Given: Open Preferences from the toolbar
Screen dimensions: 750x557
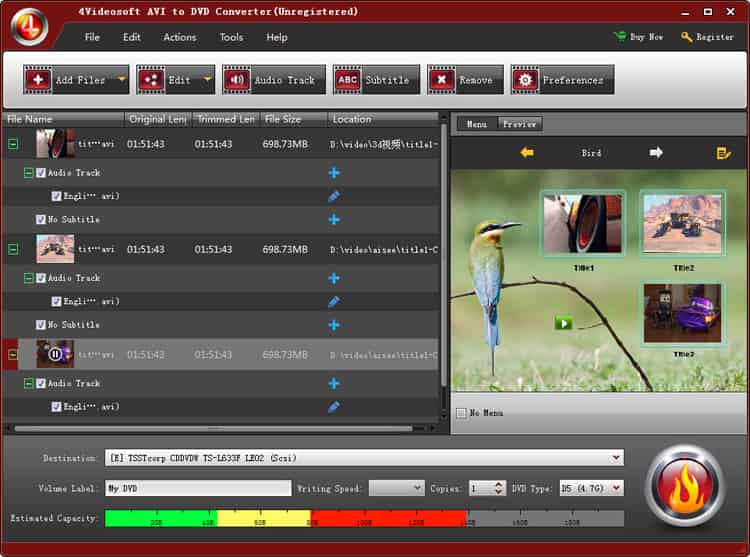Looking at the screenshot, I should (562, 80).
